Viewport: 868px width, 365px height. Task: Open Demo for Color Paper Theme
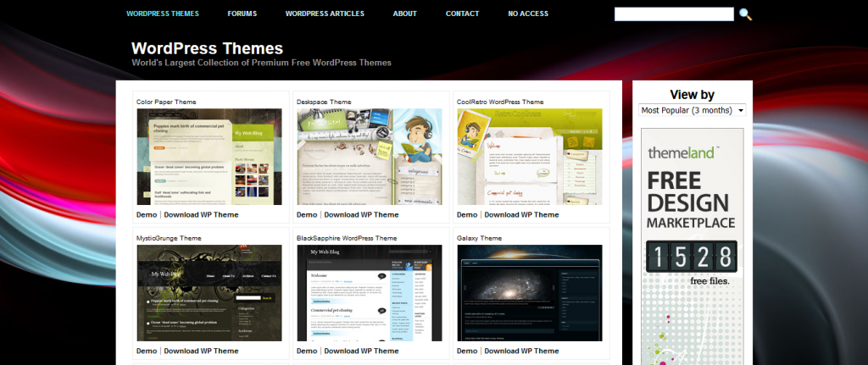[147, 214]
